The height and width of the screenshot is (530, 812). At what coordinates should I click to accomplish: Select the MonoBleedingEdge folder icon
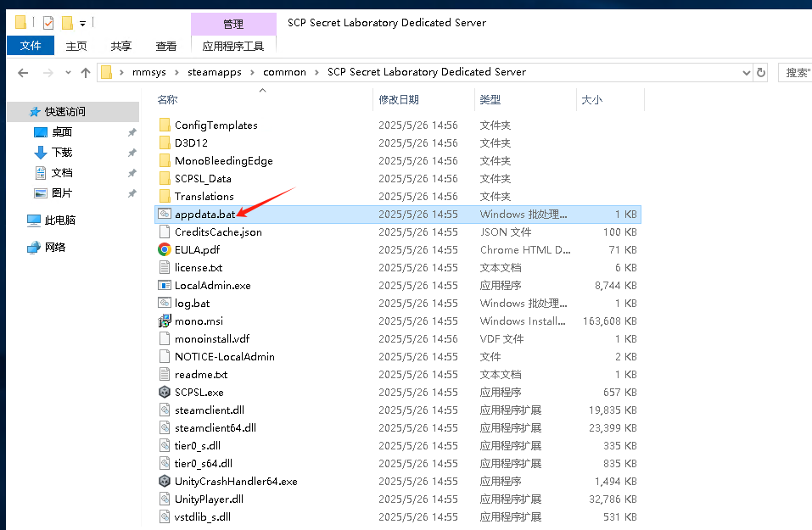click(x=165, y=160)
